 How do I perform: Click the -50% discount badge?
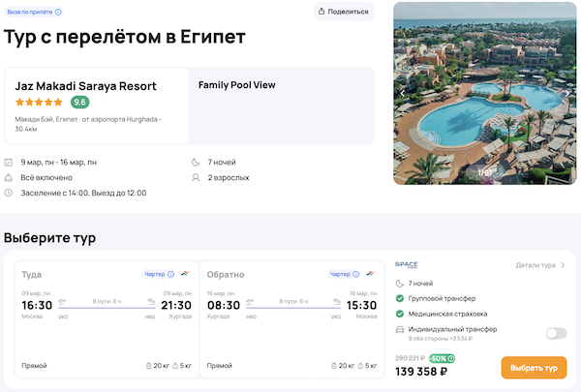click(439, 358)
